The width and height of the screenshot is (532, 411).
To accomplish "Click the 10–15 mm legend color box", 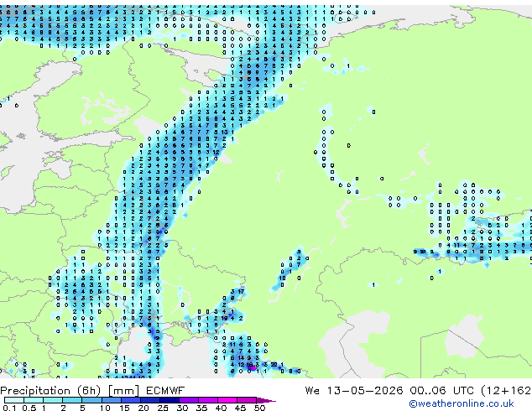I will (112, 400).
